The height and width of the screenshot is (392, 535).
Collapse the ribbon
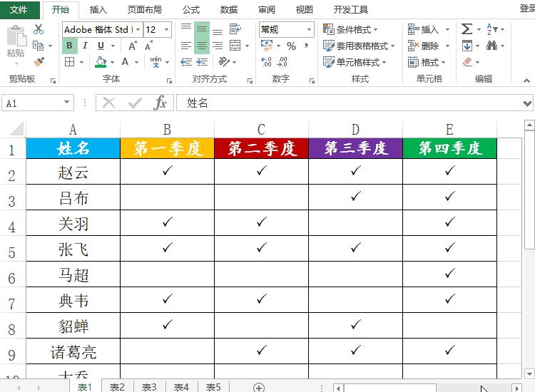pyautogui.click(x=527, y=81)
